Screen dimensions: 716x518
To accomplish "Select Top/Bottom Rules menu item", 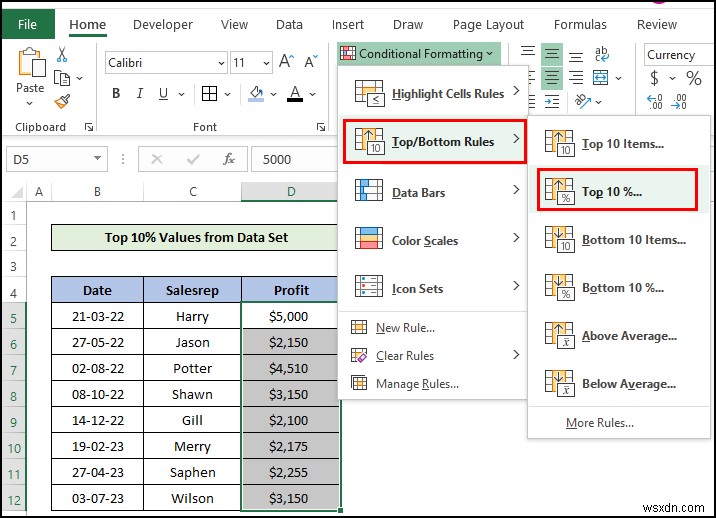I will pos(435,141).
